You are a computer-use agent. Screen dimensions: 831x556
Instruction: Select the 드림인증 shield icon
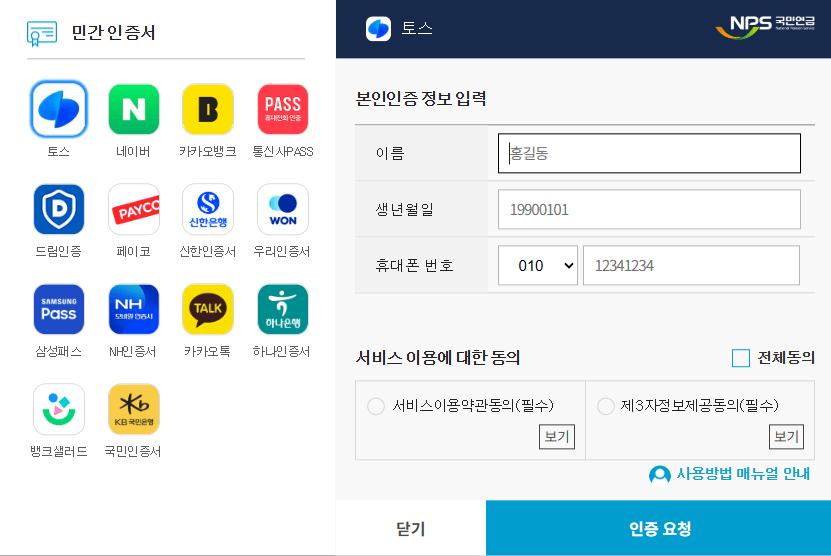[59, 209]
